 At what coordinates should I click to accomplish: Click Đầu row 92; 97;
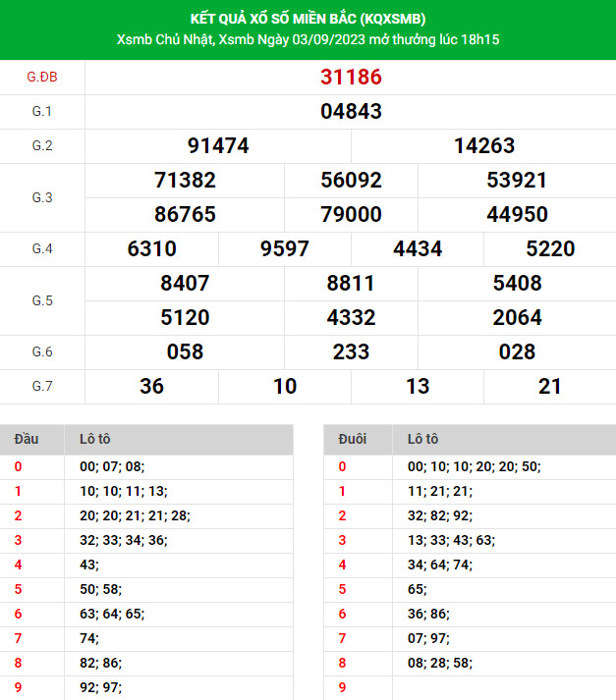coord(146,688)
